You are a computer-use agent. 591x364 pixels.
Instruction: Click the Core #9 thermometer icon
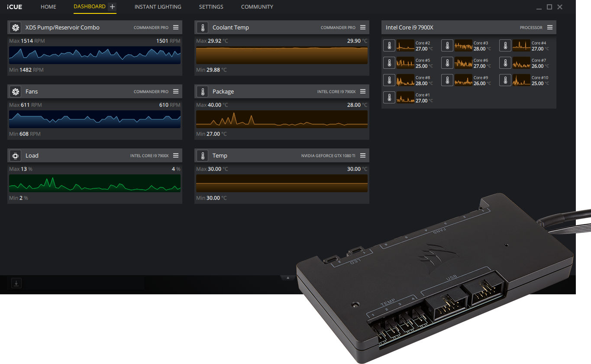click(447, 80)
